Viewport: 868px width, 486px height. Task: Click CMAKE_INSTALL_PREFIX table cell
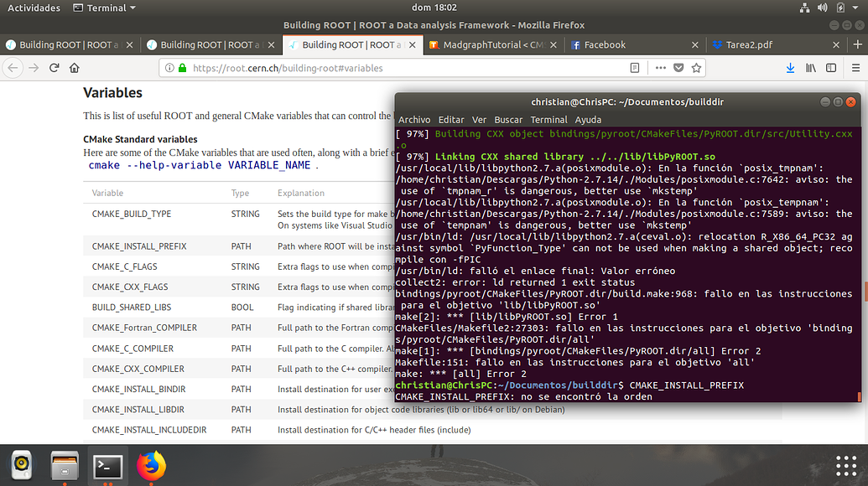click(x=139, y=246)
